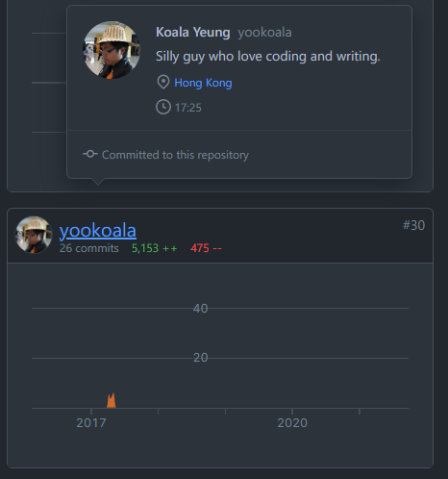Click the Koala Yeung name in hovercard
This screenshot has width=448, height=479.
pyautogui.click(x=193, y=32)
